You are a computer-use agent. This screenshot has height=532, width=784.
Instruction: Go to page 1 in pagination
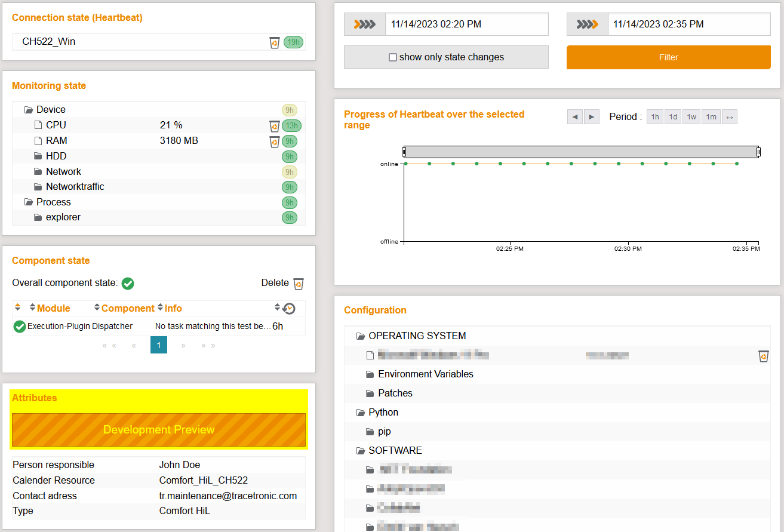159,345
